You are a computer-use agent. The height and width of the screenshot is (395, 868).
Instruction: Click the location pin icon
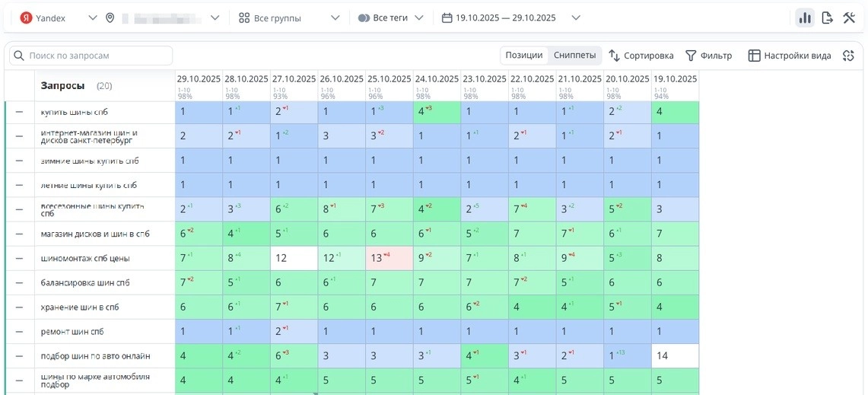(110, 18)
